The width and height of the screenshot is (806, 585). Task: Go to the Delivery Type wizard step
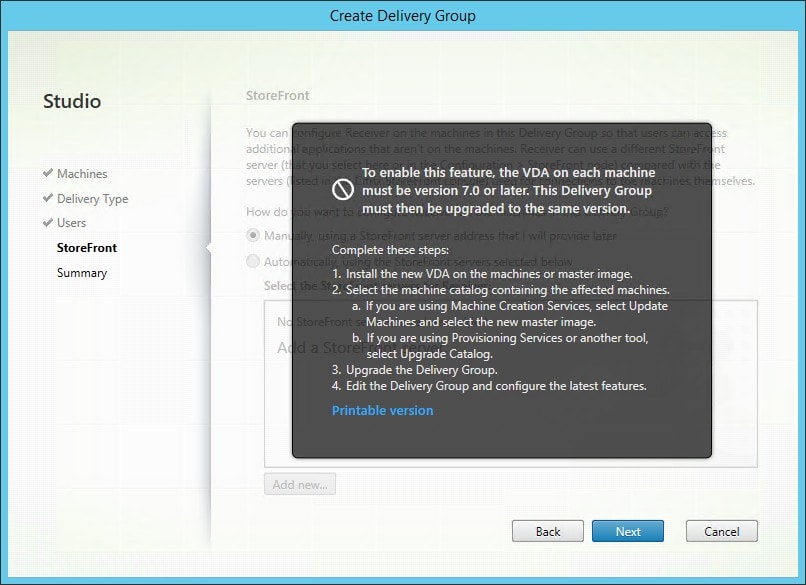click(x=93, y=199)
